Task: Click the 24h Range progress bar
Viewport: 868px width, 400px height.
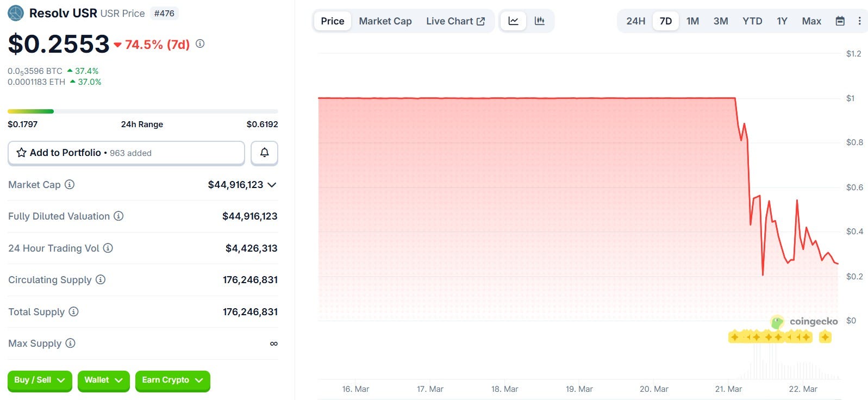Action: click(143, 111)
